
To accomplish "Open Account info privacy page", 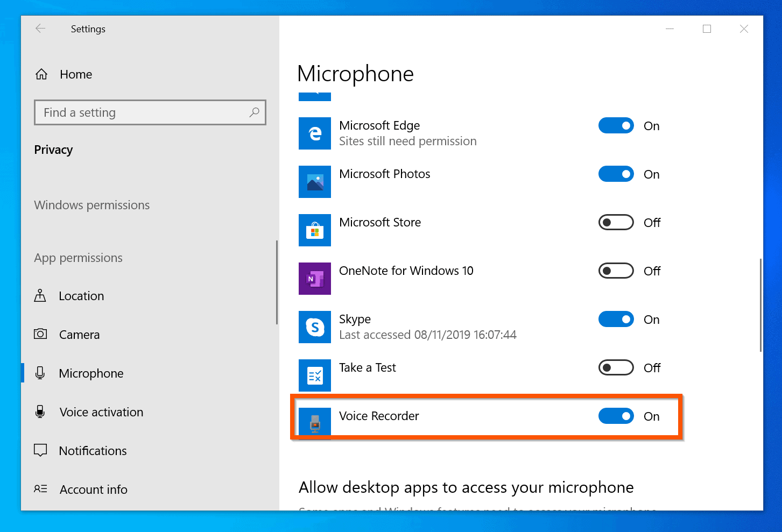I will [93, 490].
